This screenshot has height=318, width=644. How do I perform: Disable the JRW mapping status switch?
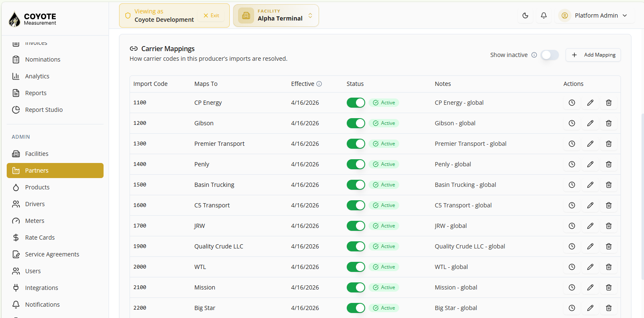tap(356, 226)
